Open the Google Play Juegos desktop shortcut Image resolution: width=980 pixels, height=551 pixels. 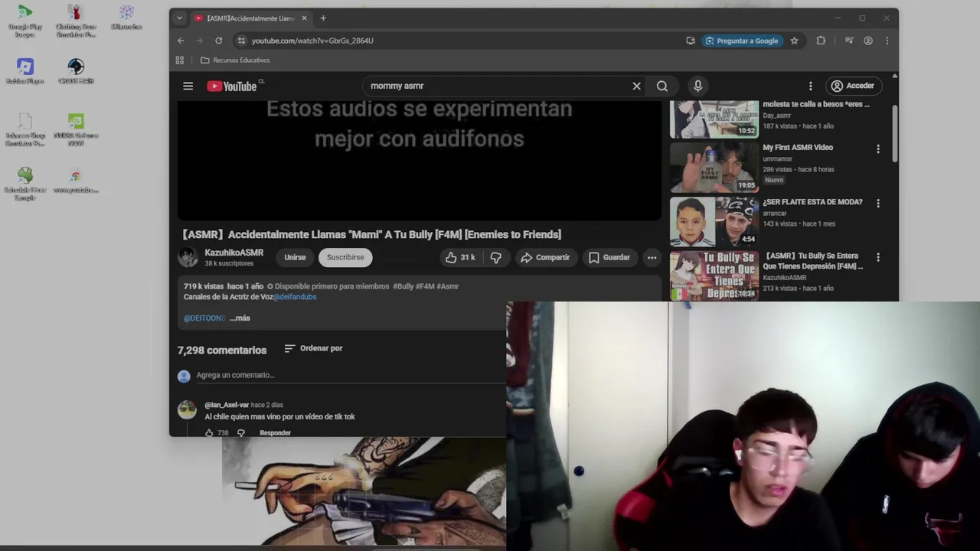pos(25,21)
